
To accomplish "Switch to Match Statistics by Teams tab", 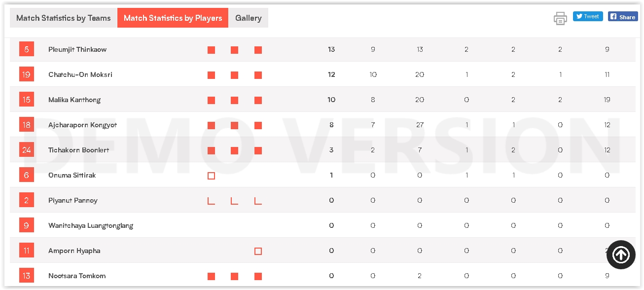I will [64, 18].
